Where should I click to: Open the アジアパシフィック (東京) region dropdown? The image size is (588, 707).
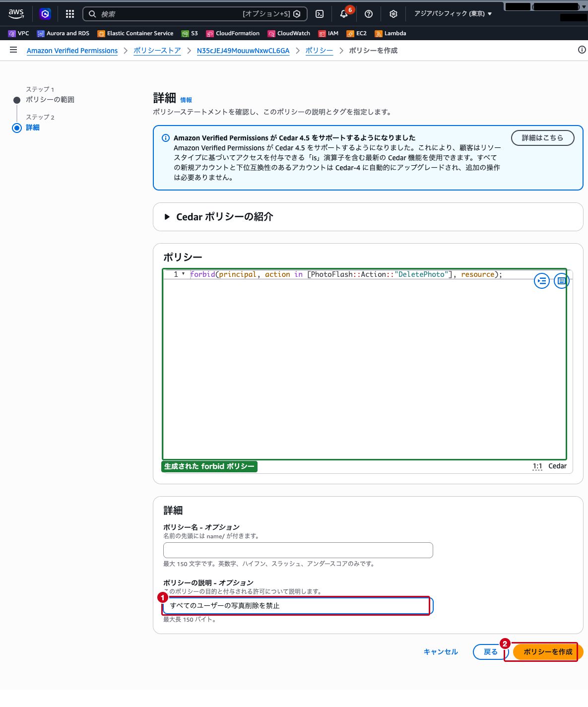click(453, 14)
